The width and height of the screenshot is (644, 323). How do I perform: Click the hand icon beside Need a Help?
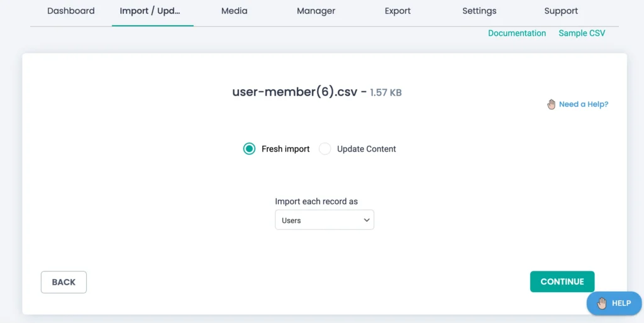point(552,104)
